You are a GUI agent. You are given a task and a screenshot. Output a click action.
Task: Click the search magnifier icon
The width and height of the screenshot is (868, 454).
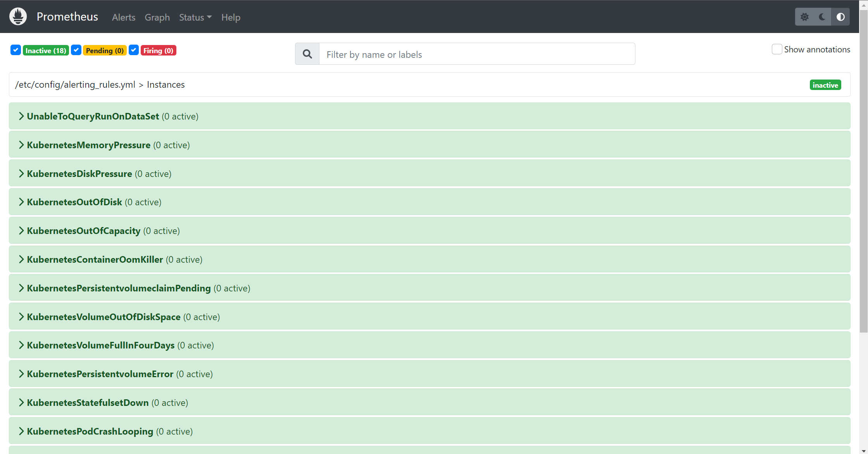coord(307,54)
